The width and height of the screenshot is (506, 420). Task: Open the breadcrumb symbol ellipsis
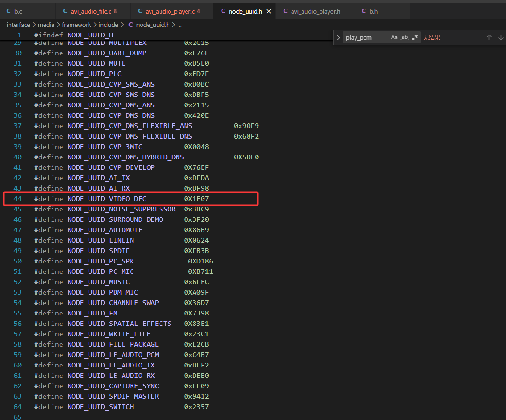click(179, 25)
